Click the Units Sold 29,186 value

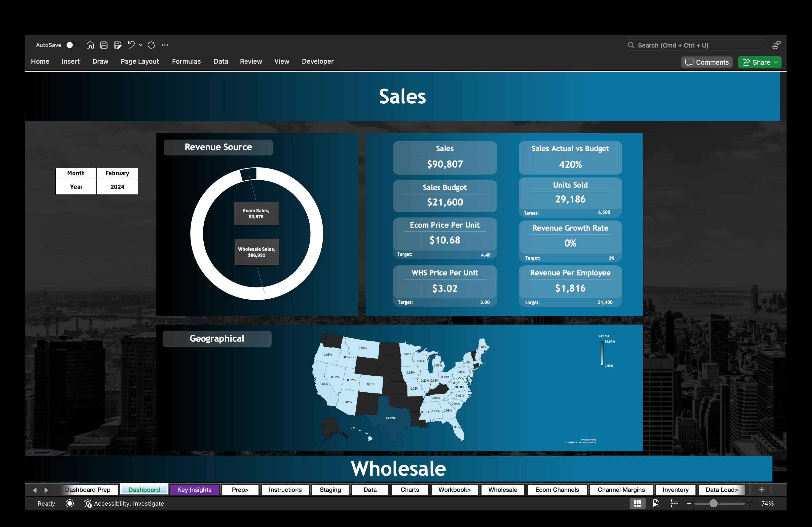point(570,199)
